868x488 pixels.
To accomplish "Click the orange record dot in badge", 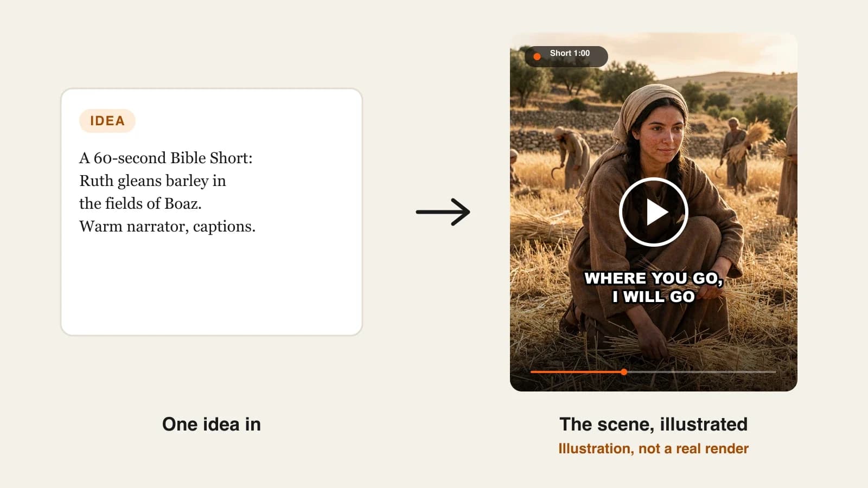I will (x=537, y=56).
